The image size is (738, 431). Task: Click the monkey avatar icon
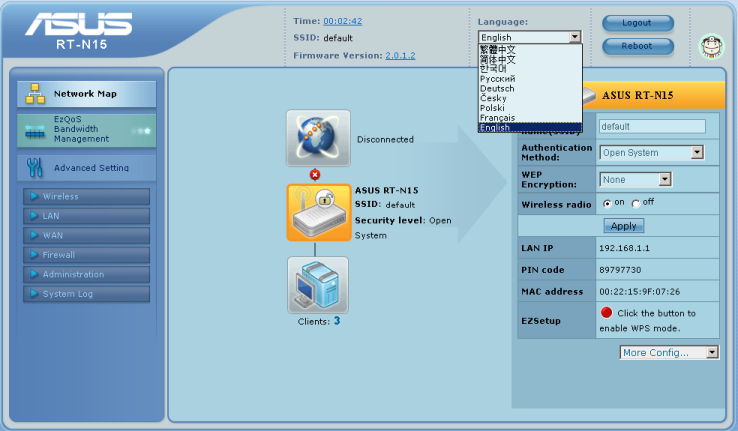tap(711, 46)
